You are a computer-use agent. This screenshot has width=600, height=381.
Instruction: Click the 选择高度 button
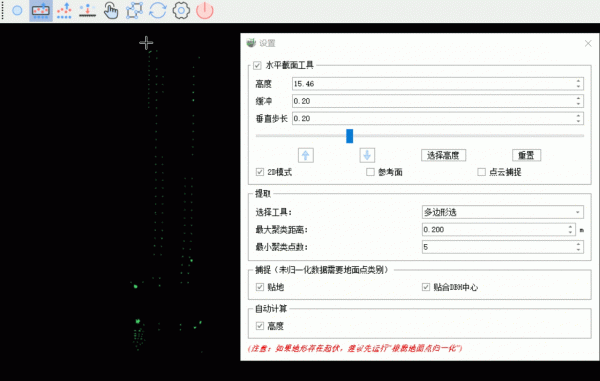pyautogui.click(x=443, y=155)
